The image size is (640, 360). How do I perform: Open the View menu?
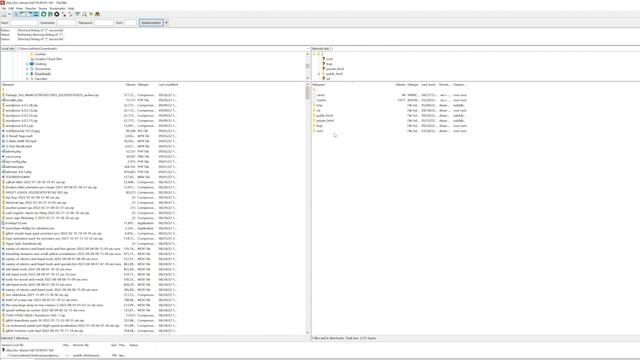pos(19,9)
